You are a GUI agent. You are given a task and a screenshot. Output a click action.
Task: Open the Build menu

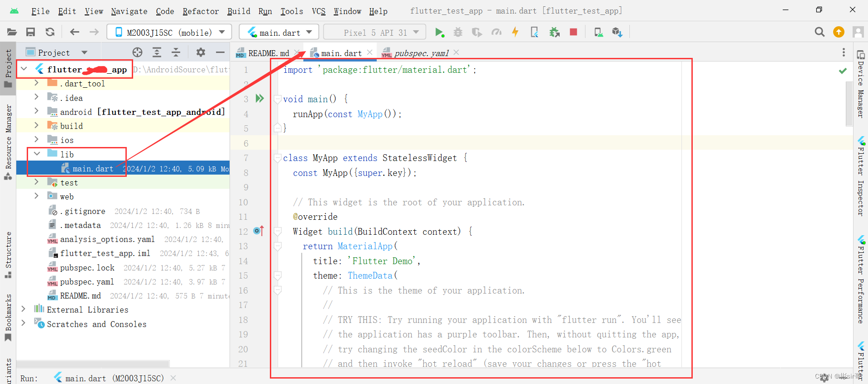[239, 11]
